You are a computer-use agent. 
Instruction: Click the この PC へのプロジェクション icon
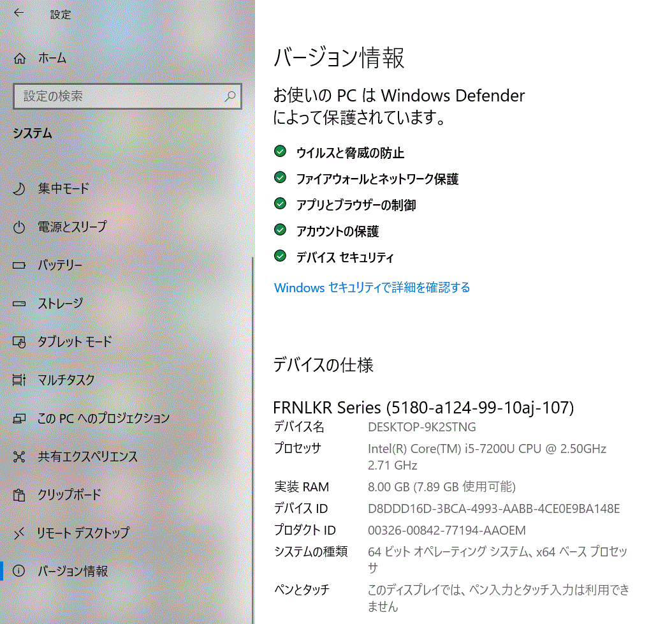point(19,419)
